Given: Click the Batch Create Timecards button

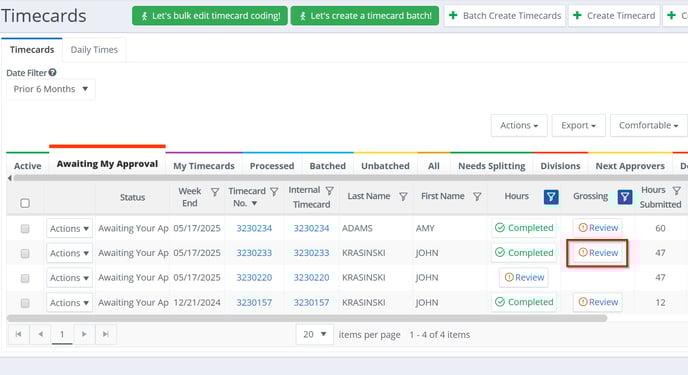Looking at the screenshot, I should pyautogui.click(x=505, y=16).
